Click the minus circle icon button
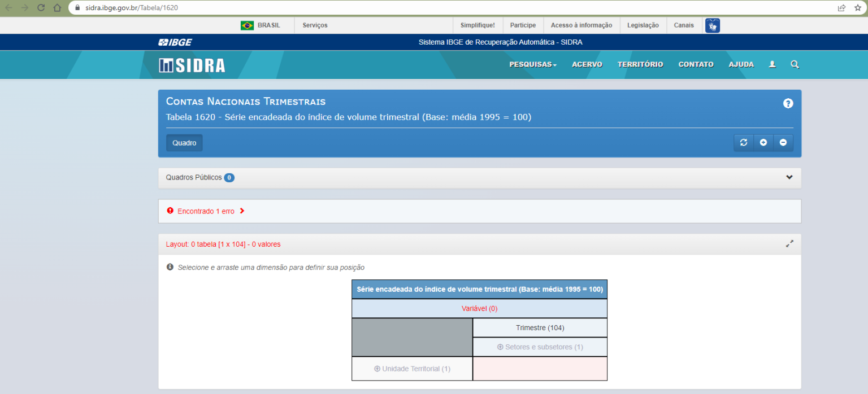This screenshot has height=394, width=868. click(x=783, y=143)
